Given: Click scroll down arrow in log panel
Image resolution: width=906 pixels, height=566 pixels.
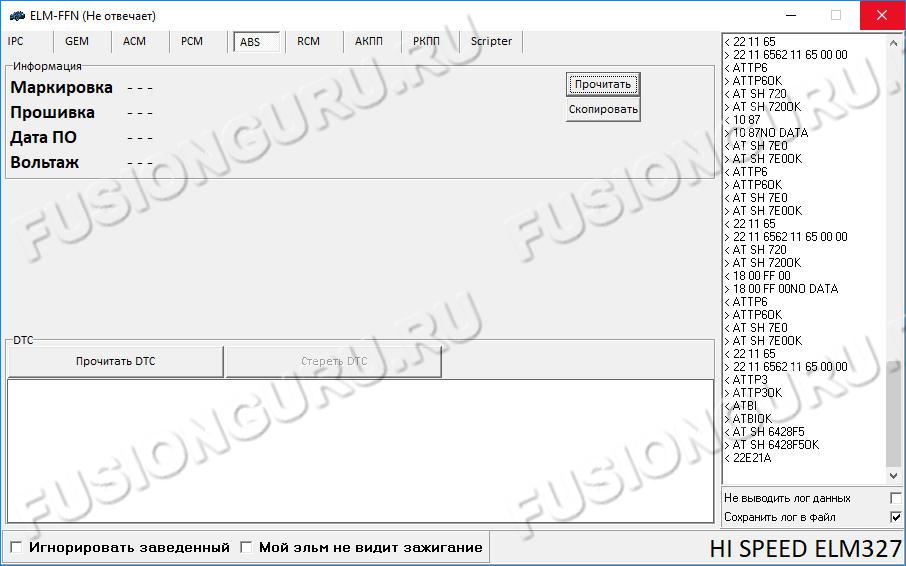Looking at the screenshot, I should tap(894, 477).
